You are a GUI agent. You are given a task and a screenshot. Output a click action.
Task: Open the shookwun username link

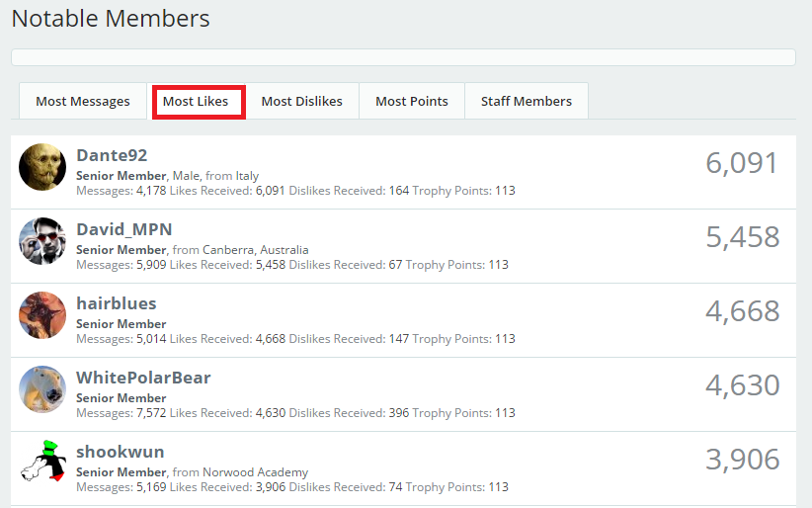click(x=120, y=452)
